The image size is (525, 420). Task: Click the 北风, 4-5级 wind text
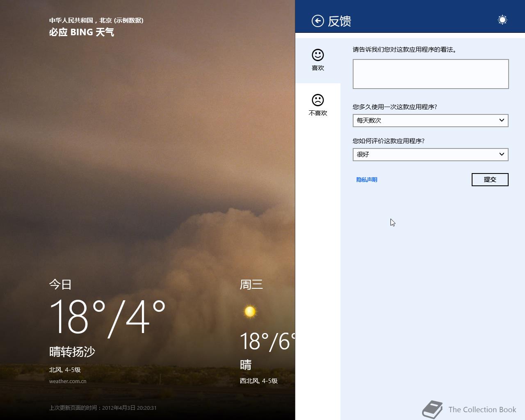pos(65,370)
